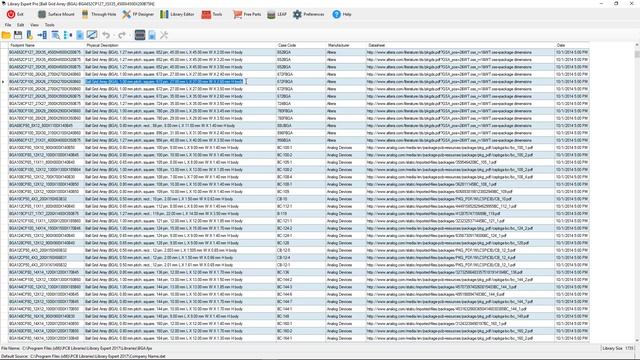The image size is (640, 360).
Task: Click Footprint Name cell in BC-128 row
Action: coord(46,243)
